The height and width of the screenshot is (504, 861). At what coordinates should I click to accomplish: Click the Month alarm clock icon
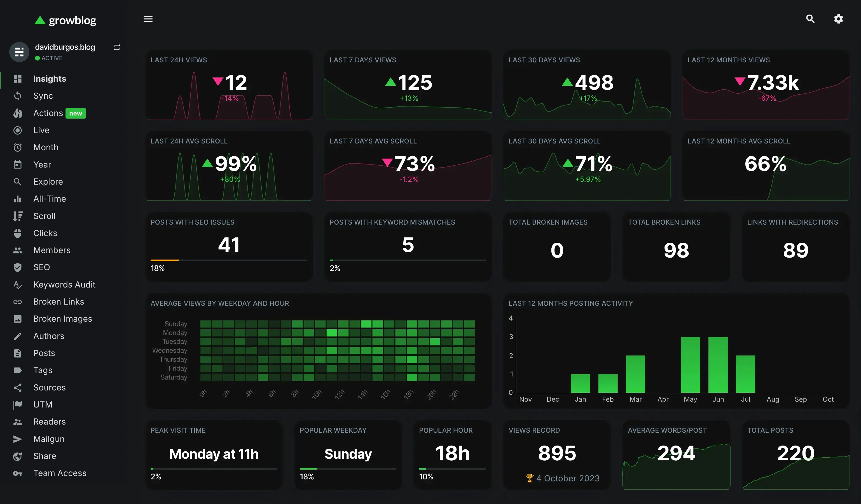click(17, 147)
